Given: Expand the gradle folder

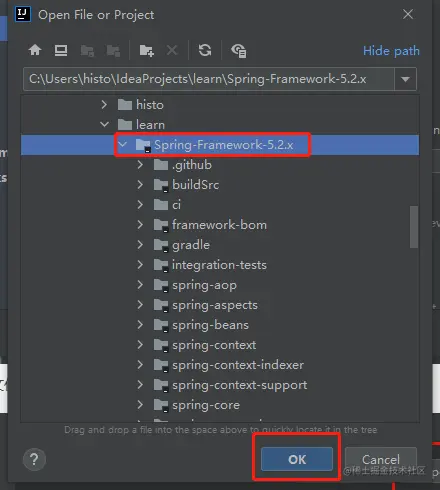Looking at the screenshot, I should tap(140, 245).
